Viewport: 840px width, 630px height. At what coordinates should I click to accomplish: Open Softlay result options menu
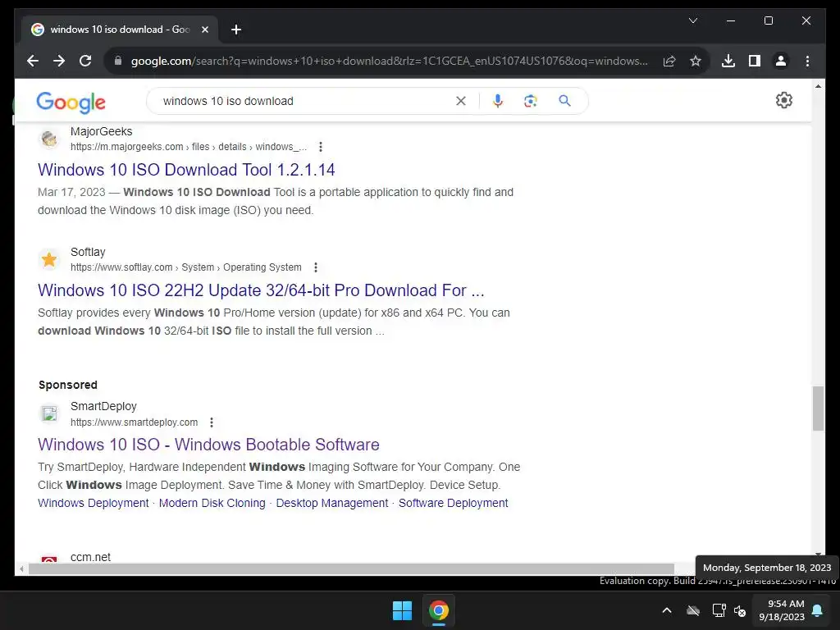tap(316, 267)
